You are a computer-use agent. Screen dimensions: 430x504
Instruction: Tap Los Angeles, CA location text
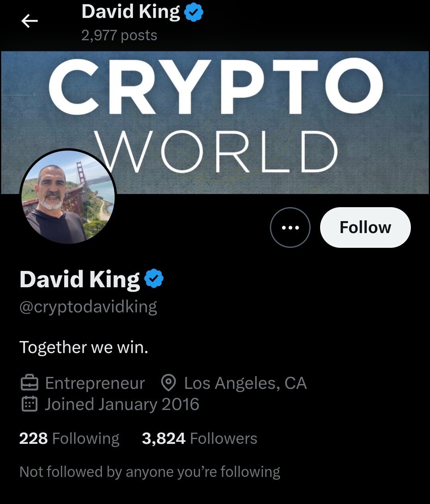click(x=245, y=383)
